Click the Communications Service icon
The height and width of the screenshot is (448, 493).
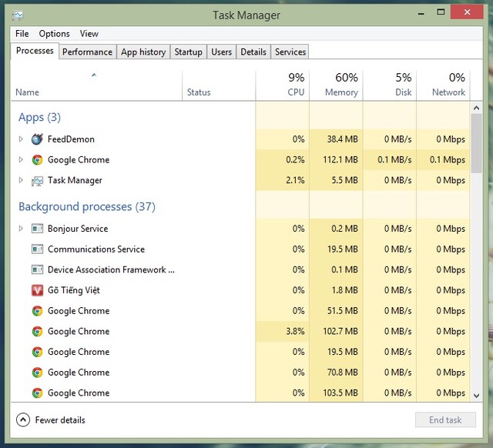click(x=37, y=249)
